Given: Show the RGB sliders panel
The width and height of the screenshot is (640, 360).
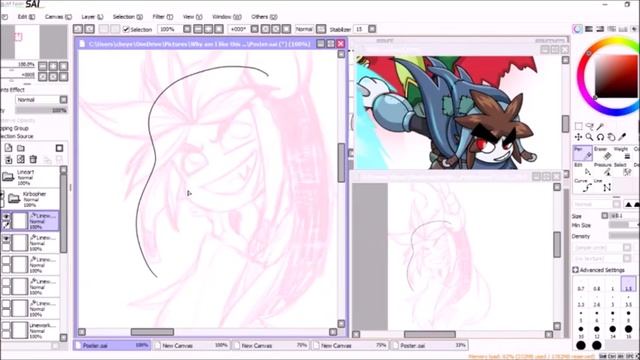Looking at the screenshot, I should point(589,29).
